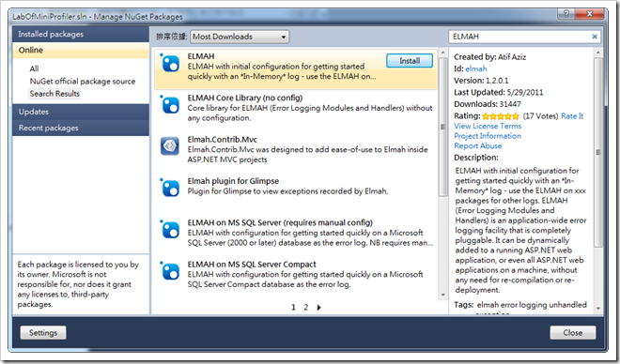Image resolution: width=620 pixels, height=364 pixels.
Task: Go to results page 2
Action: 305,307
